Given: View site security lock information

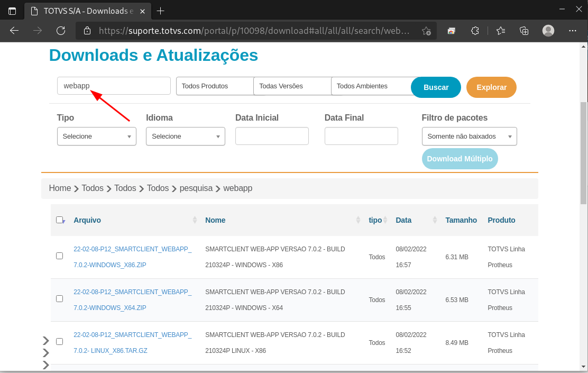Looking at the screenshot, I should click(87, 31).
